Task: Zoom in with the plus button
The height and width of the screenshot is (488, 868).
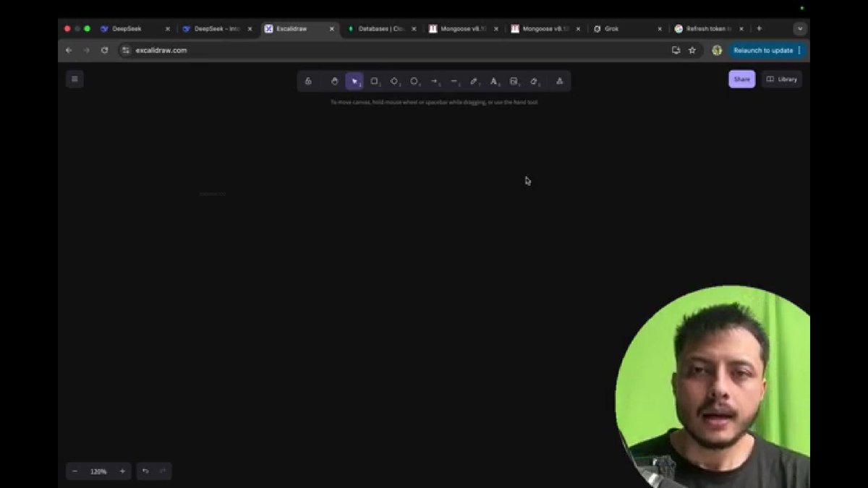Action: click(122, 471)
